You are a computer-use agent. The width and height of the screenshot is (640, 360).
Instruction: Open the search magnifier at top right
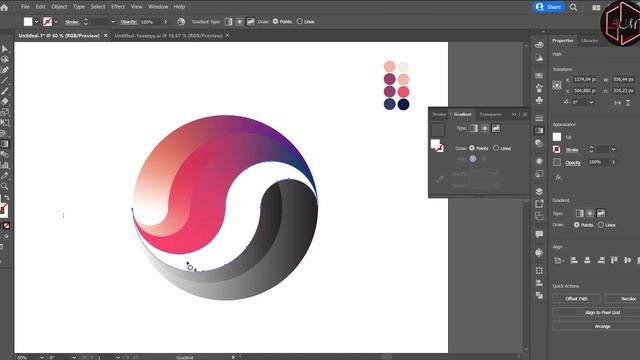point(573,7)
